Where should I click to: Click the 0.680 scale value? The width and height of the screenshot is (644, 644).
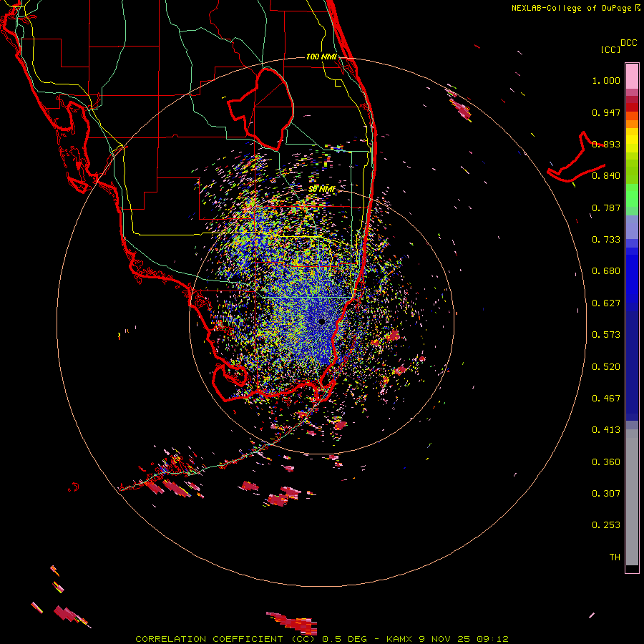606,271
